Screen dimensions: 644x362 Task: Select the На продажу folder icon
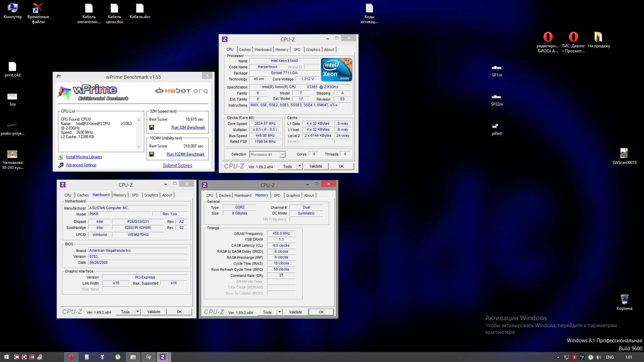click(599, 40)
